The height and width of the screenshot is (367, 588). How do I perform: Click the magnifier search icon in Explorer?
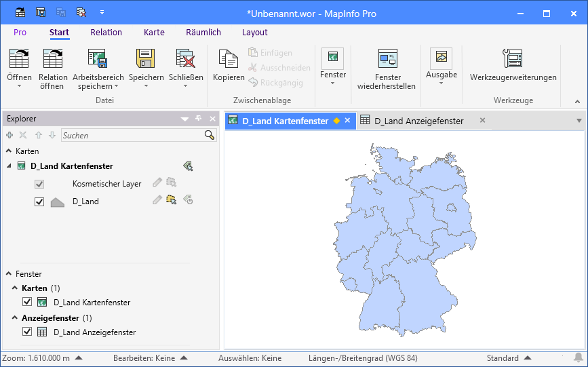[210, 135]
